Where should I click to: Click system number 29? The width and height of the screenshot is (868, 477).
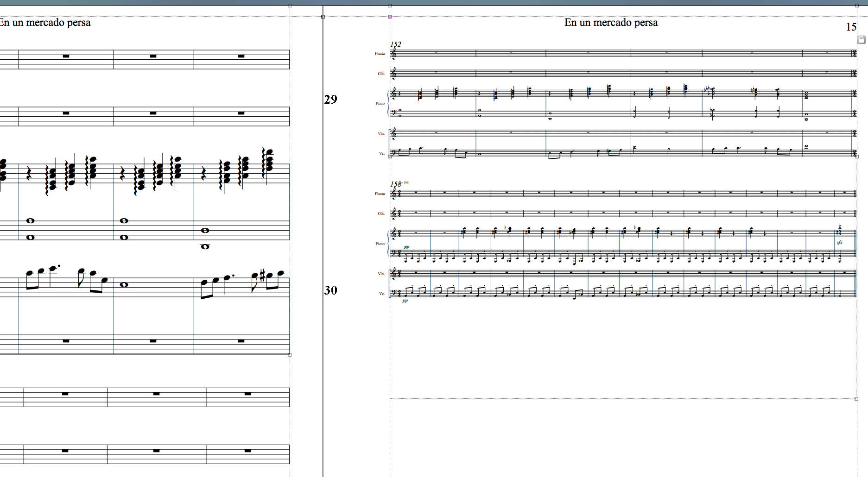pos(330,99)
